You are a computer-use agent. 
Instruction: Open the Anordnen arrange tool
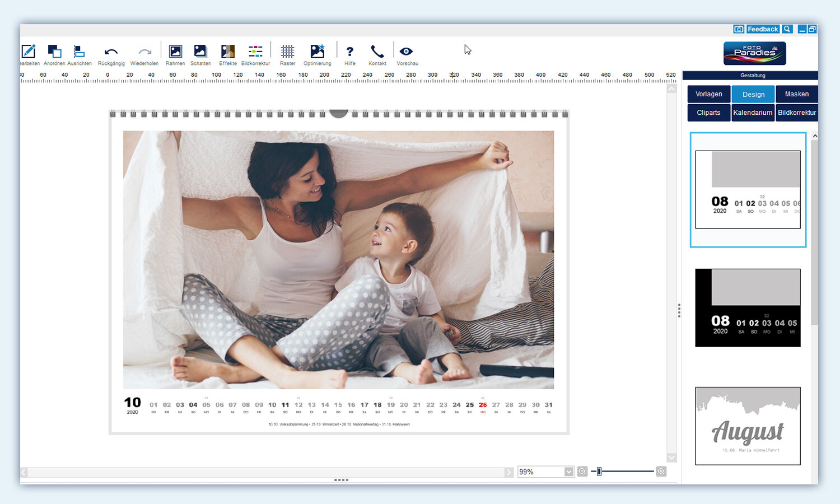pos(54,53)
